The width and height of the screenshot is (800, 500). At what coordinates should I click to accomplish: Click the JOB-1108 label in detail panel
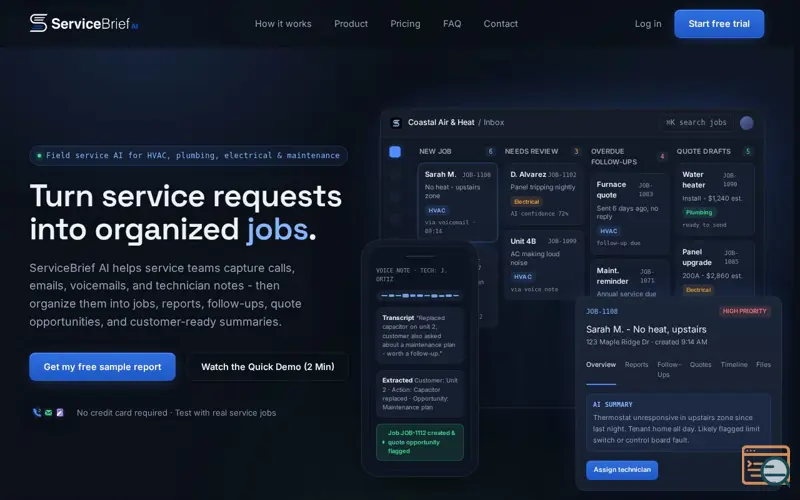pos(602,311)
